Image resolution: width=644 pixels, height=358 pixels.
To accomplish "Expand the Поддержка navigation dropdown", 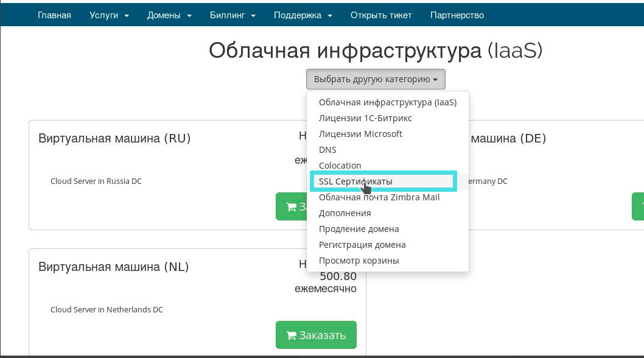I will 303,15.
